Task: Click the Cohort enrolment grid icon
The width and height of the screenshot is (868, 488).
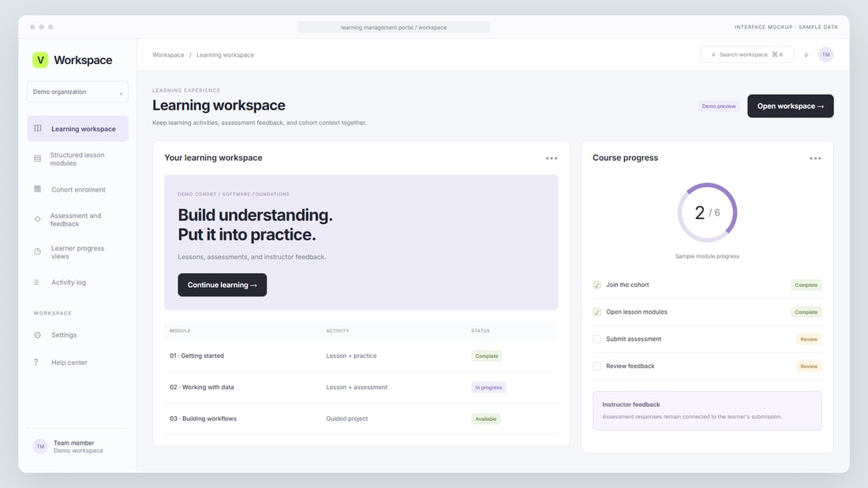Action: coord(38,189)
